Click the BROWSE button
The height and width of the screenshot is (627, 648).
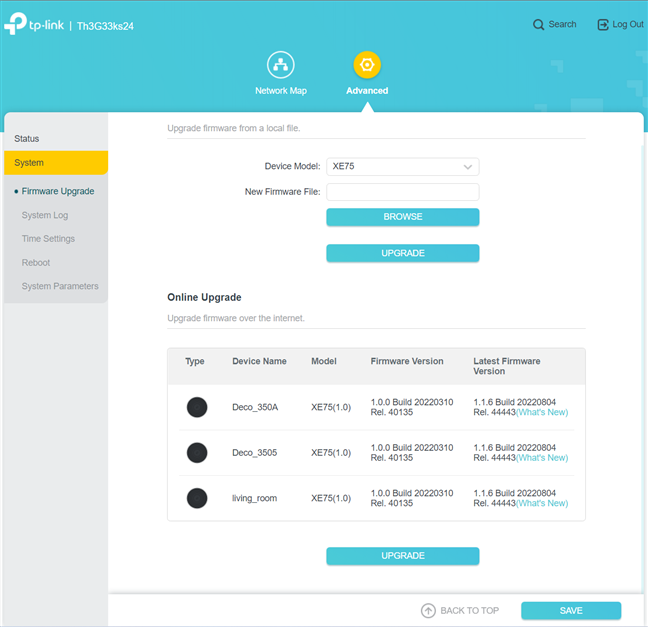point(403,217)
